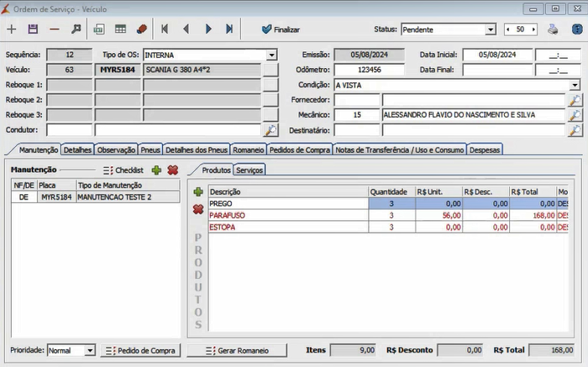The width and height of the screenshot is (588, 367).
Task: Click the R$ Total column header
Action: [x=533, y=192]
